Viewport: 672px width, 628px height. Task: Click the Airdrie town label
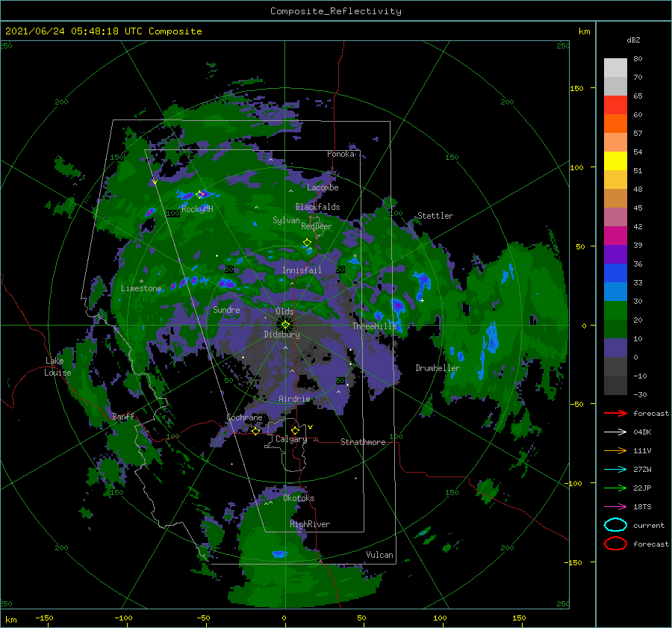pos(294,399)
